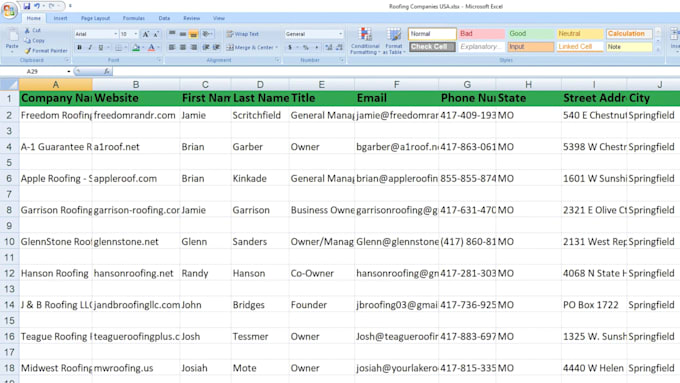Image resolution: width=680 pixels, height=383 pixels.
Task: Increase font size with Grow Font
Action: coord(146,34)
